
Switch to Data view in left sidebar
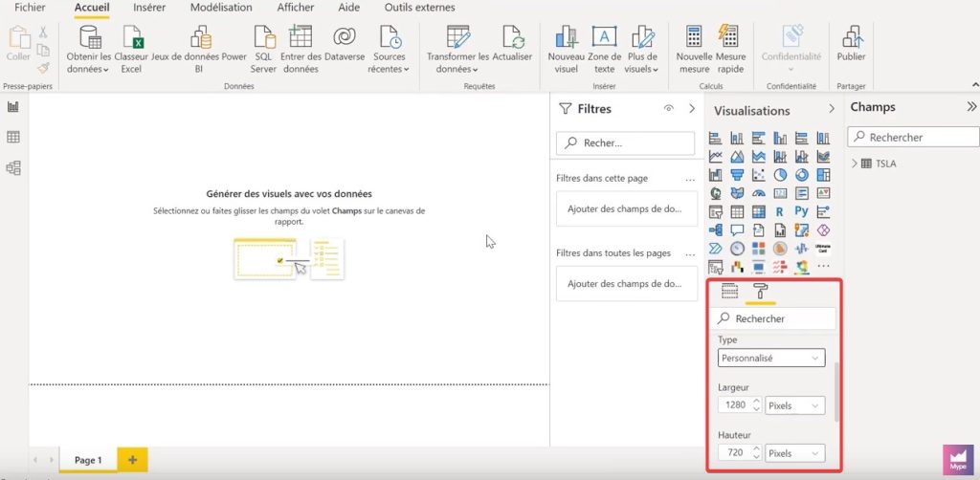[x=13, y=138]
